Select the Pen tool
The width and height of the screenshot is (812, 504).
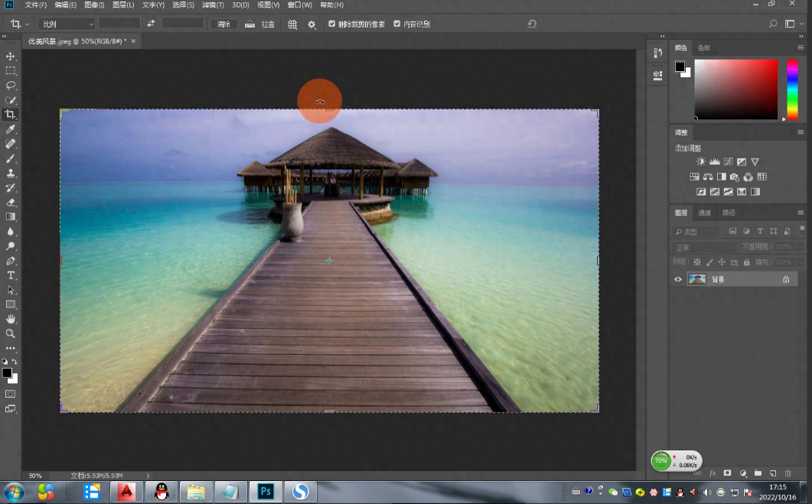(x=11, y=261)
